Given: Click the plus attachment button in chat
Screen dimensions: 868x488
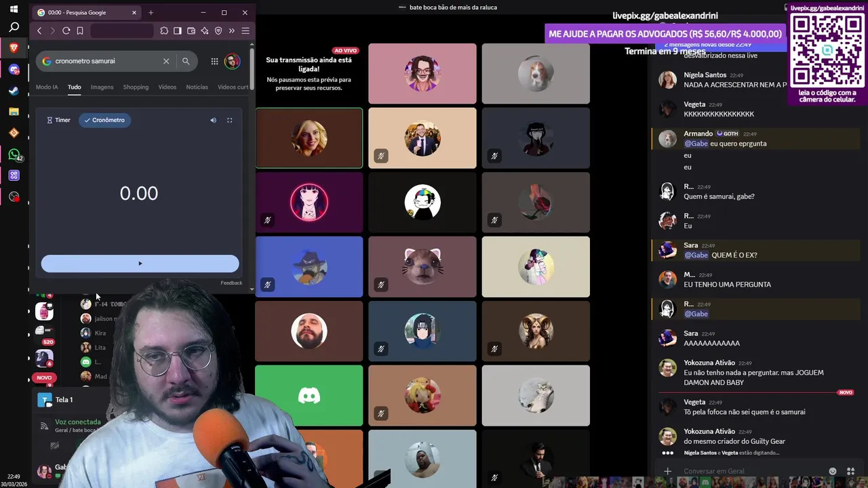Looking at the screenshot, I should [667, 471].
